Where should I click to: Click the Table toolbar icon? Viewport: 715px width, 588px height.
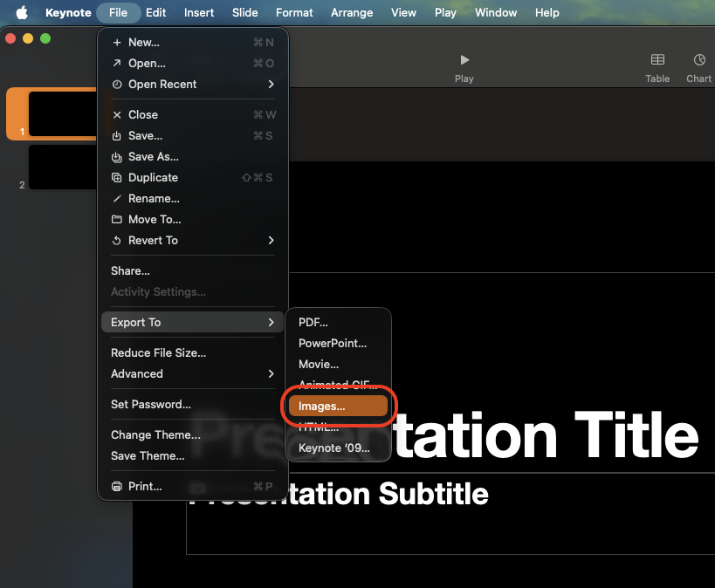point(657,59)
